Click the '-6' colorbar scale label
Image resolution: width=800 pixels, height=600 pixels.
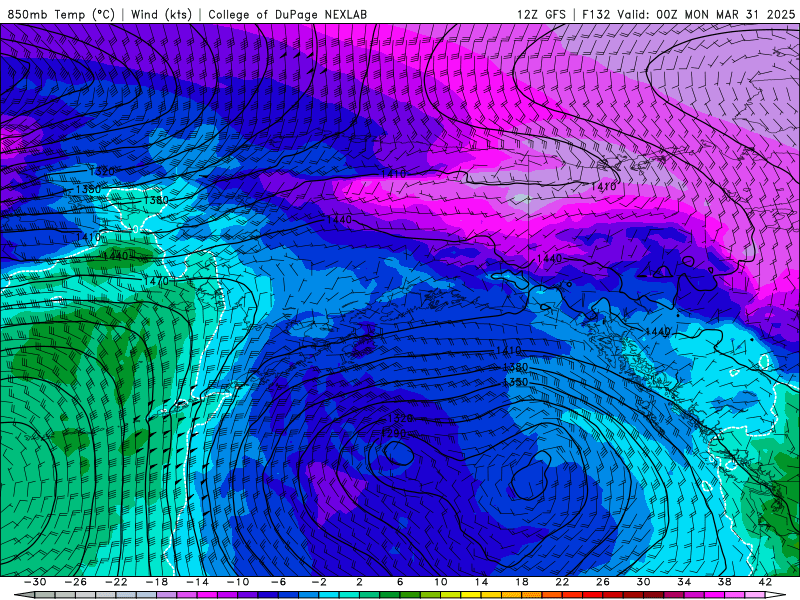point(278,582)
